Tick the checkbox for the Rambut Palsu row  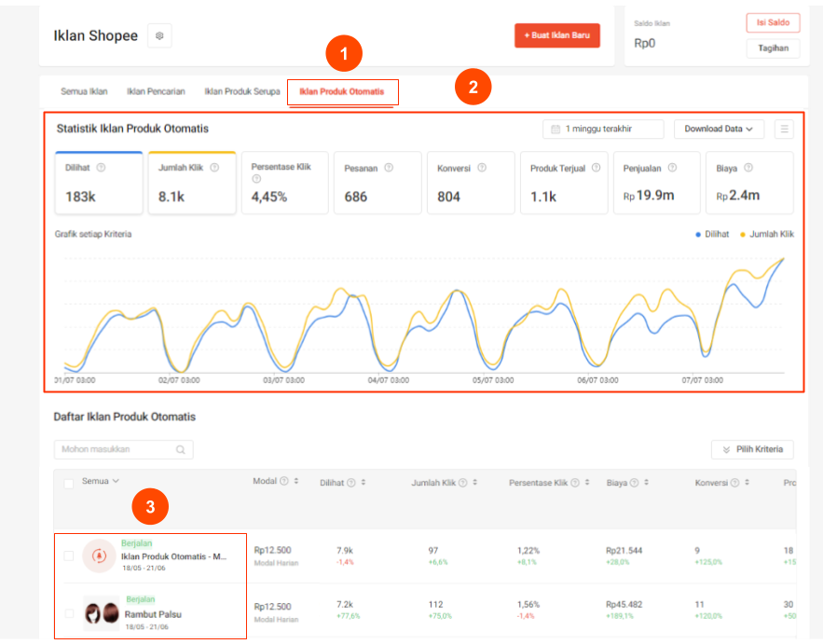click(69, 613)
